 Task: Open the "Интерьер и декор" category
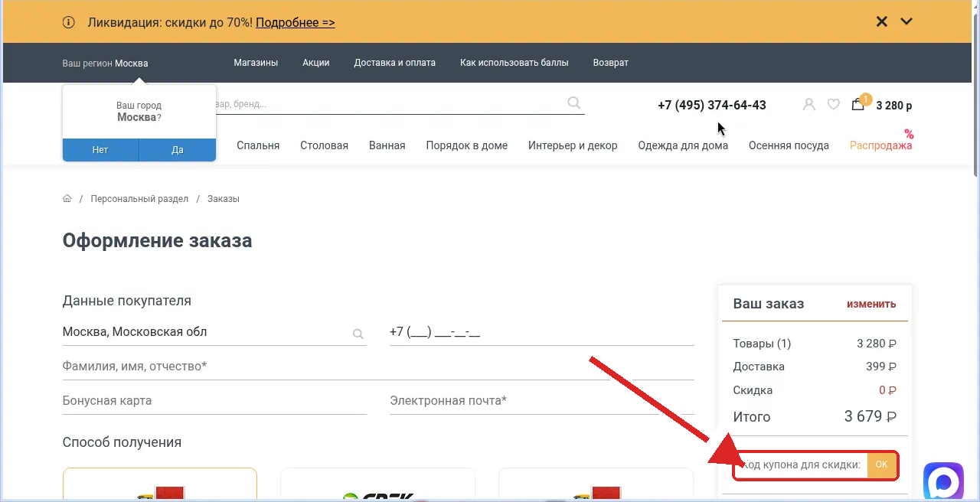tap(573, 145)
